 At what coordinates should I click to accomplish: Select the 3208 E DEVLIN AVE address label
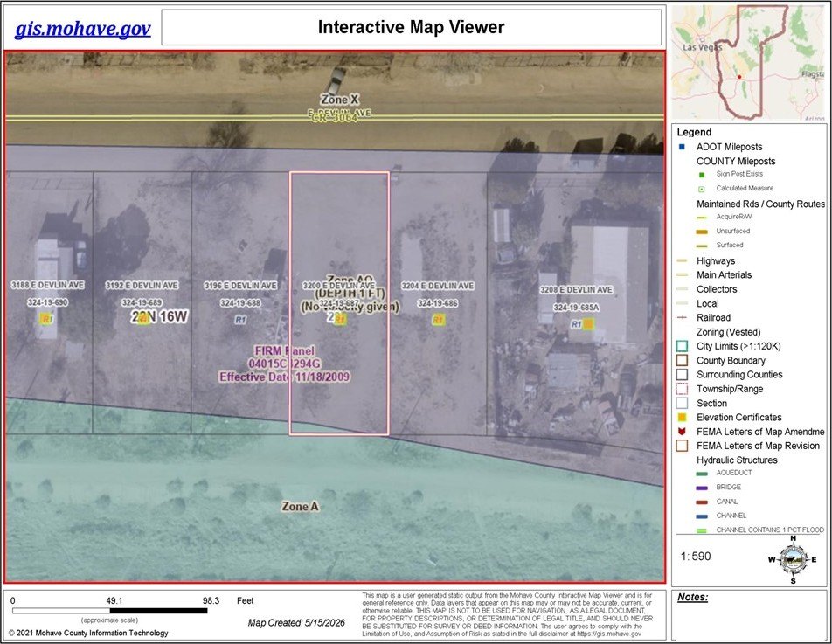click(x=576, y=289)
